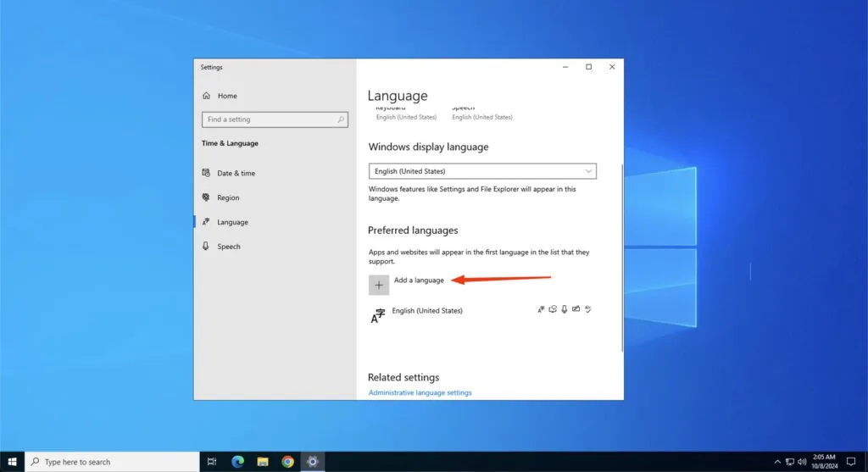Open Region settings

point(228,197)
